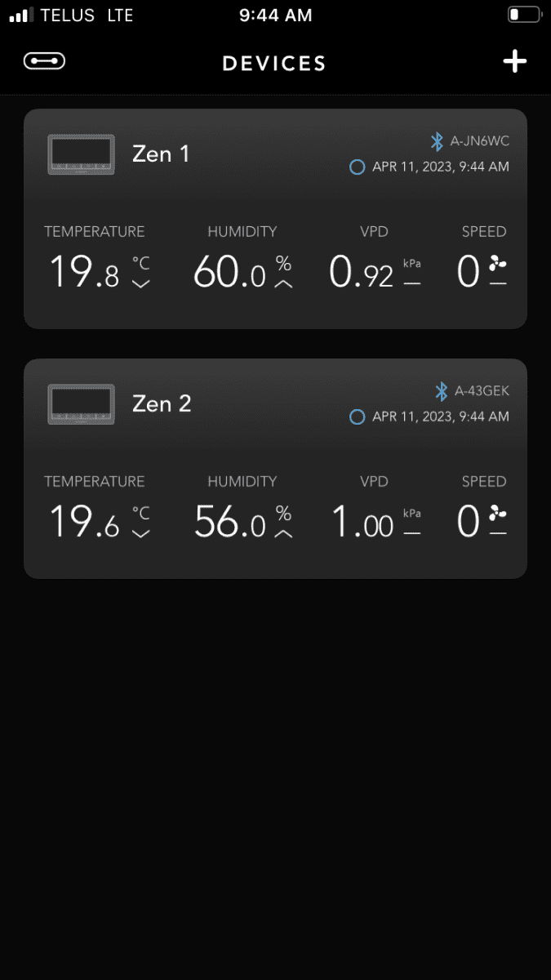Tap Bluetooth icon beside A-JN6WC

click(437, 141)
